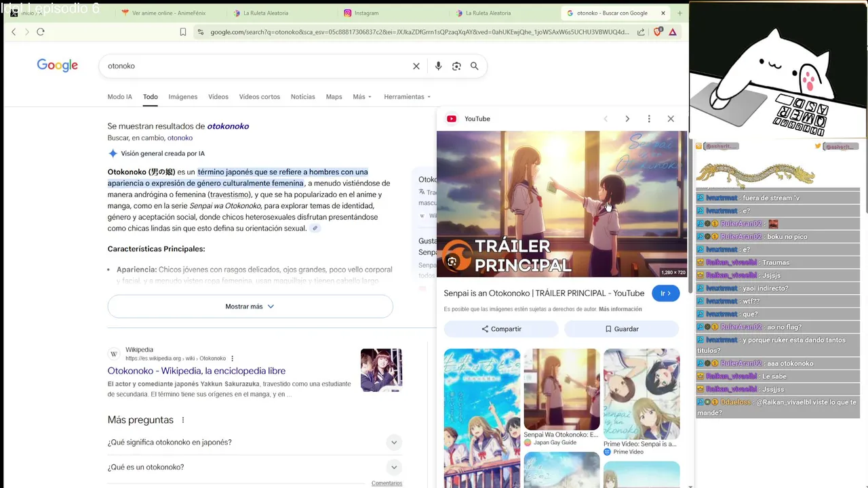The width and height of the screenshot is (868, 488).
Task: Close the image preview panel
Action: (x=671, y=119)
